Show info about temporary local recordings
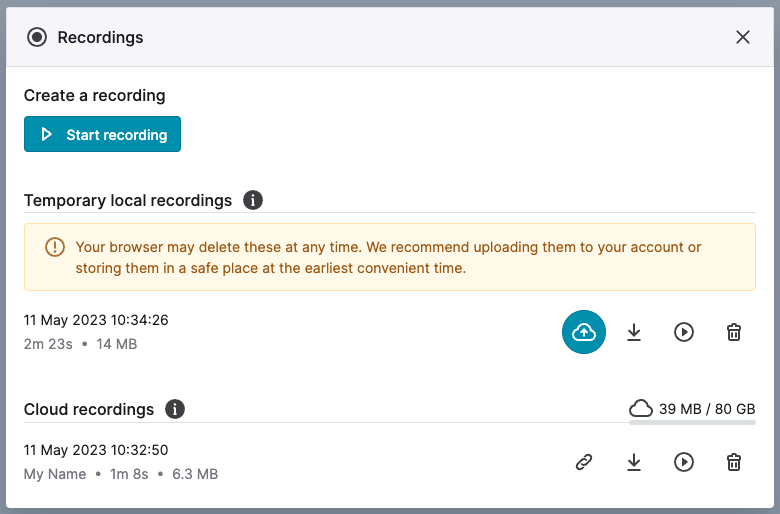Viewport: 780px width, 514px height. tap(253, 201)
